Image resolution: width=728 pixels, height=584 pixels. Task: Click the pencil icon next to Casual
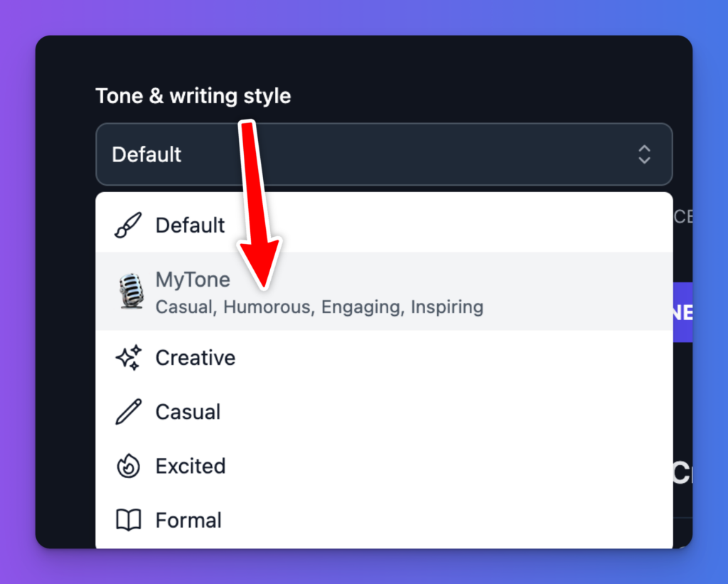(129, 412)
